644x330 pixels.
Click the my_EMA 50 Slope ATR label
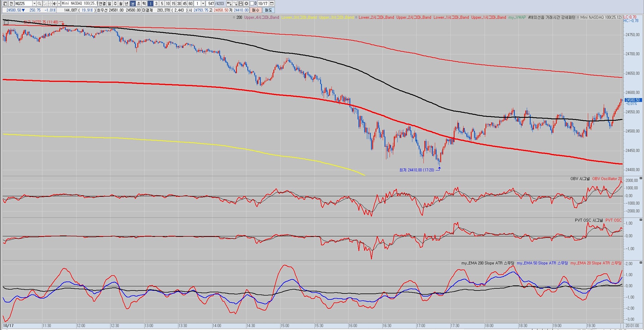tap(542, 263)
